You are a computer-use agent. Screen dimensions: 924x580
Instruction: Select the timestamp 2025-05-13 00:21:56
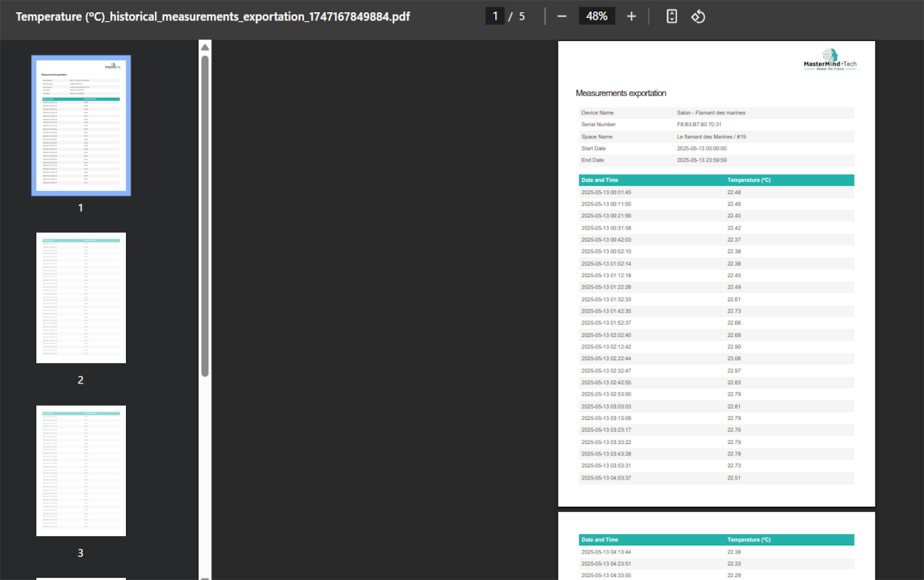606,216
